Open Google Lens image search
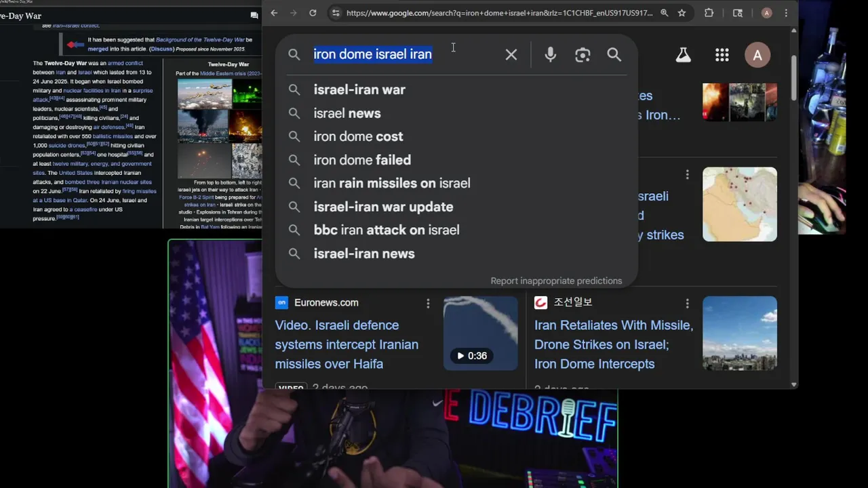This screenshot has height=488, width=868. (583, 55)
